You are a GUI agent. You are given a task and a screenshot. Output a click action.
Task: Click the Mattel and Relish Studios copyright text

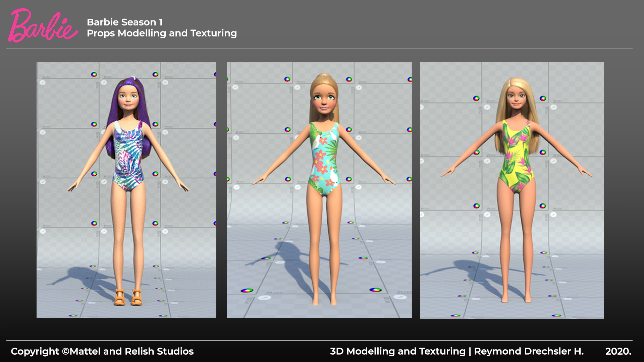click(x=102, y=351)
